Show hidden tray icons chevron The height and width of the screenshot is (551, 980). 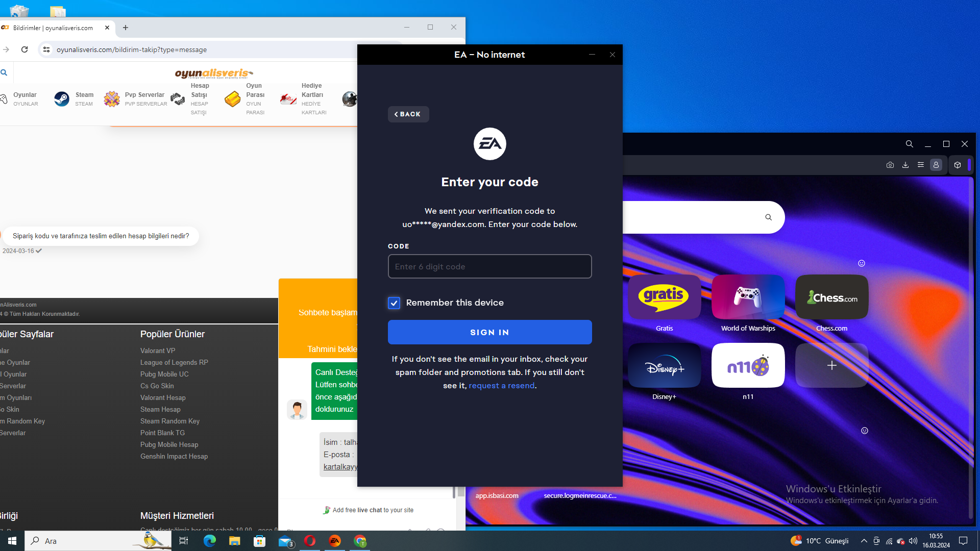[864, 541]
